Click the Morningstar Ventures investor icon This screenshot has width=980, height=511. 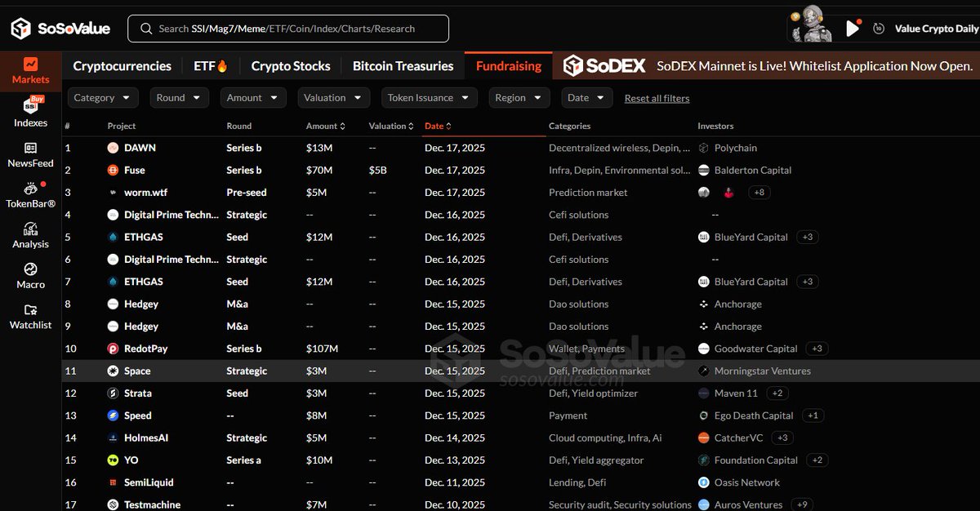point(704,371)
